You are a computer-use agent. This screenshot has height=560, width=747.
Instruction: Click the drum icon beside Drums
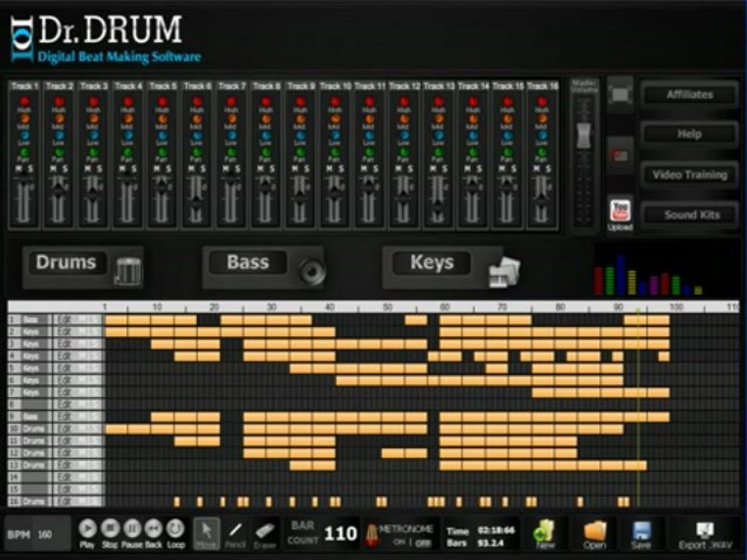127,271
